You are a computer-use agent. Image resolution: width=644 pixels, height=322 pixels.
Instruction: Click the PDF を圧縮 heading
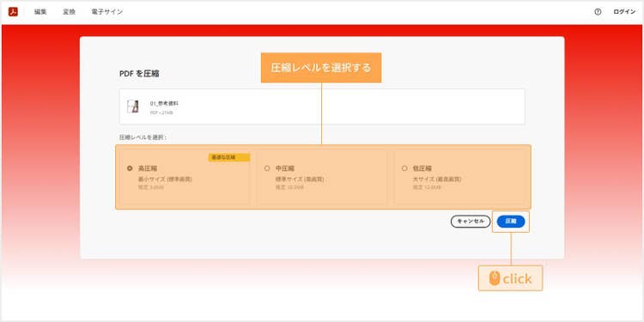point(139,74)
